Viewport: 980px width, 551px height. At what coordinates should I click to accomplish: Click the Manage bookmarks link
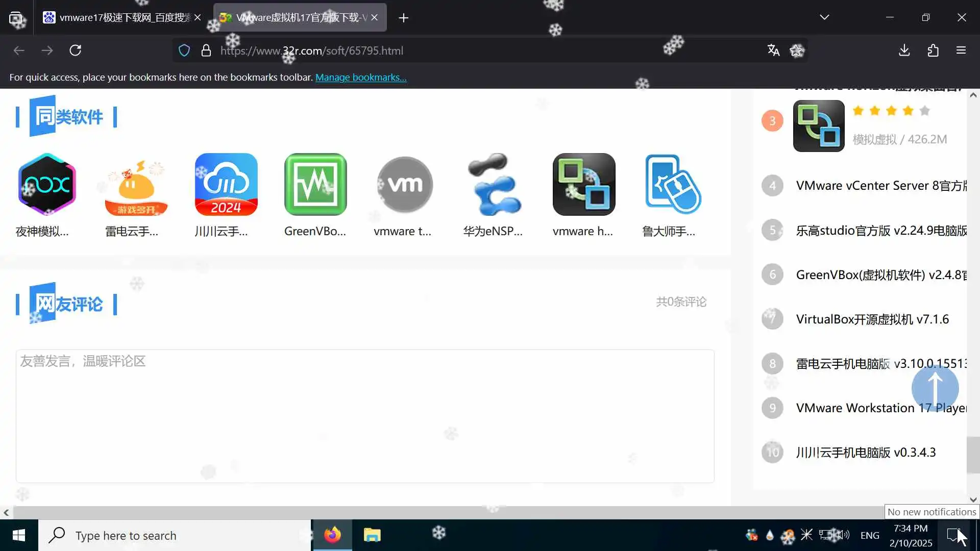pyautogui.click(x=360, y=78)
